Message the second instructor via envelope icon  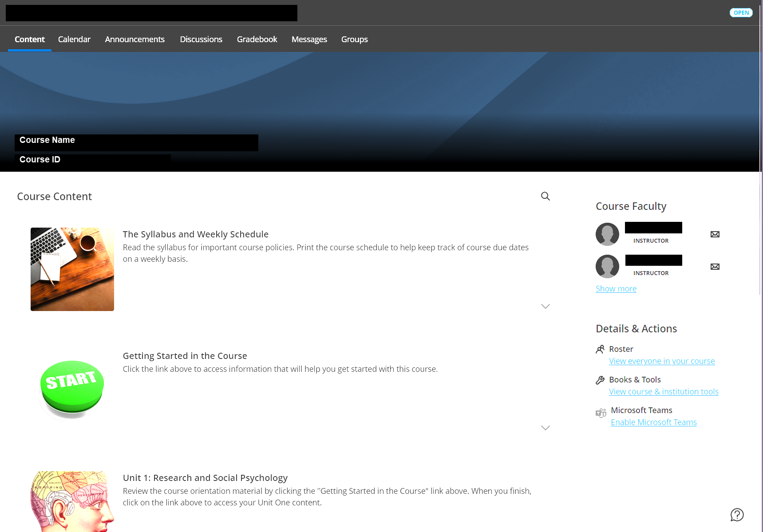click(x=715, y=266)
